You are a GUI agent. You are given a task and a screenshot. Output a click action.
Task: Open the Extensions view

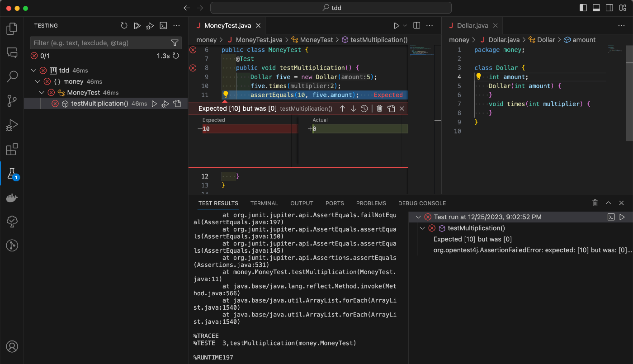[x=12, y=149]
